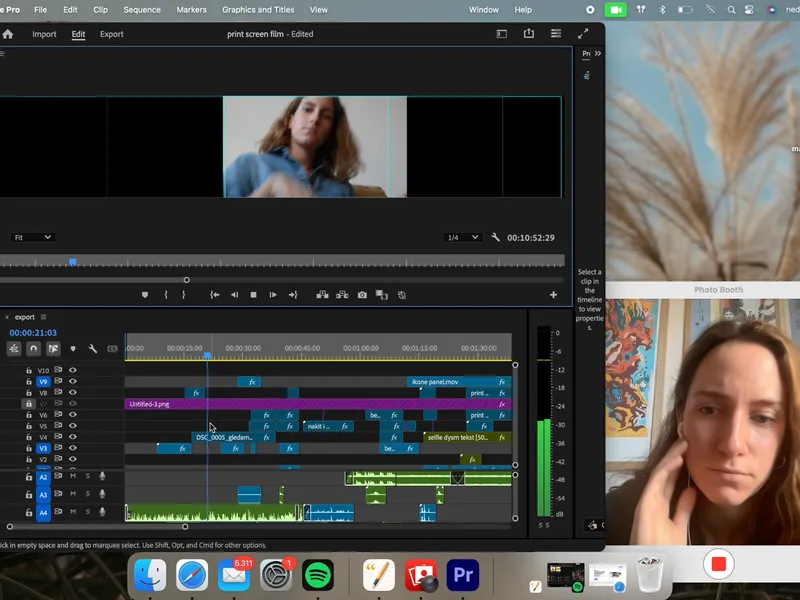Lock the V3 track

pos(29,448)
